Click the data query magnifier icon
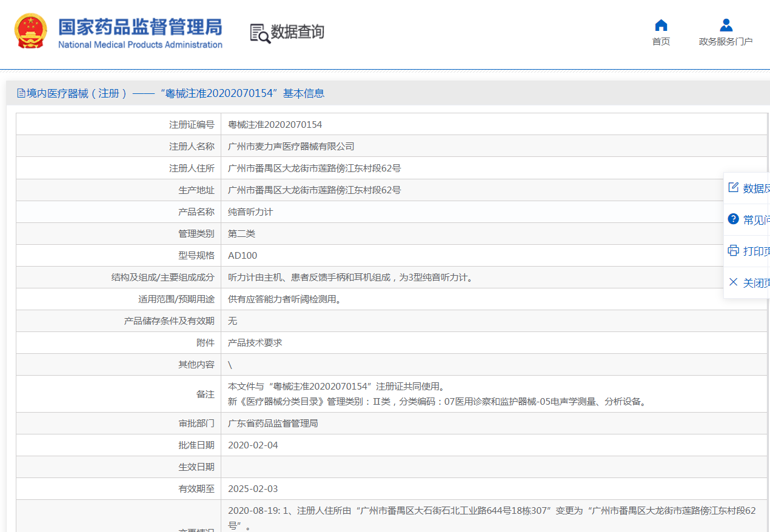Viewport: 770px width, 532px height. [x=259, y=33]
